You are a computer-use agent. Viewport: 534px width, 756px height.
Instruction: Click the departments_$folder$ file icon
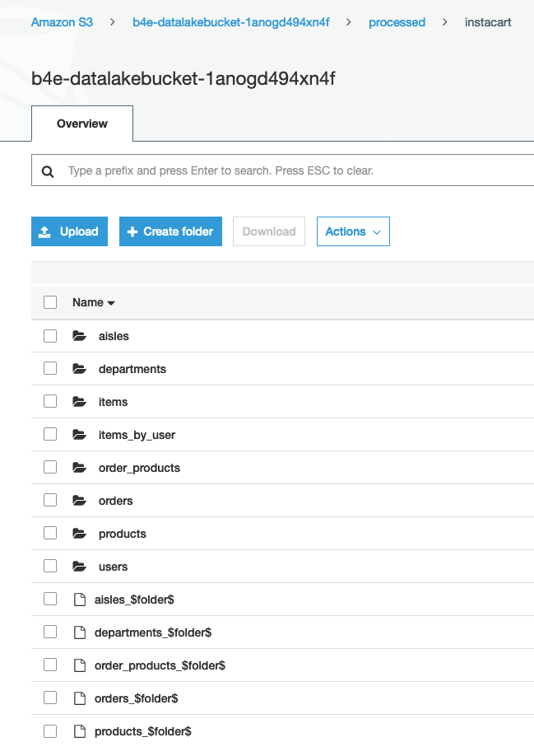tap(80, 632)
